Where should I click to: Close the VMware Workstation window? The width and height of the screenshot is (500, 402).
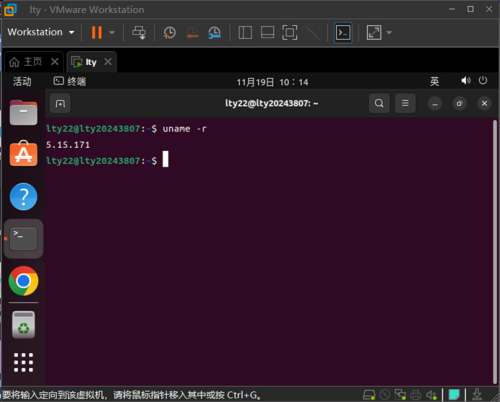coord(489,9)
